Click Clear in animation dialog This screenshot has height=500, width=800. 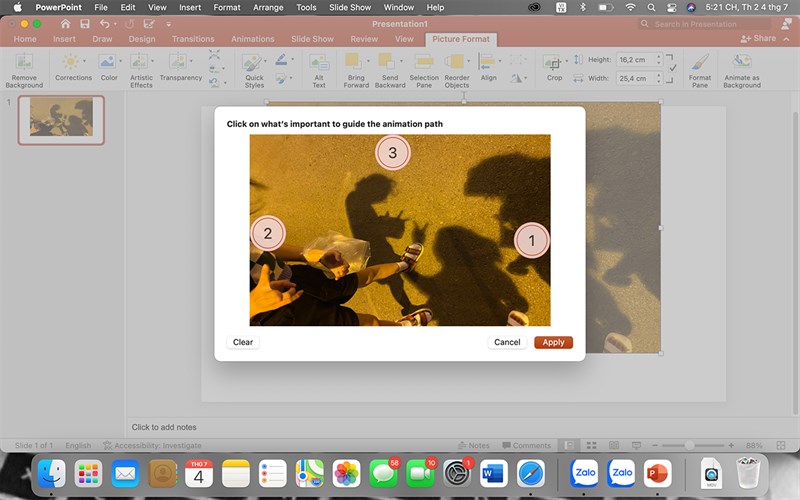click(x=243, y=342)
